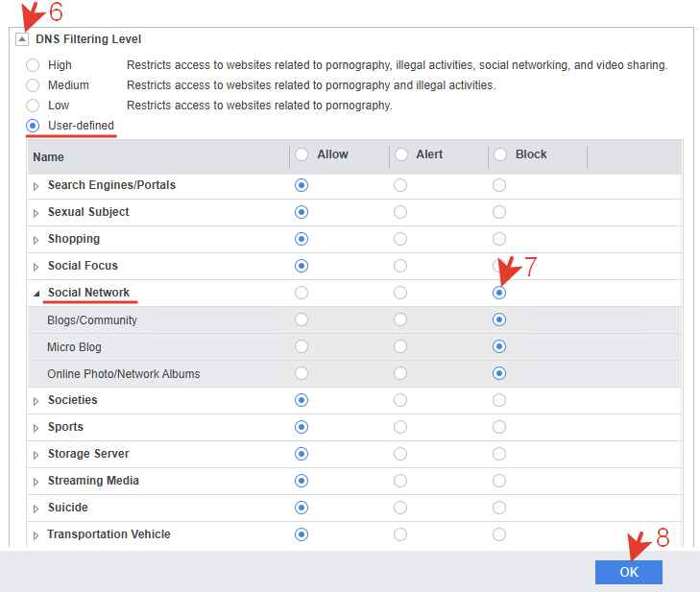The image size is (700, 592).
Task: Select the Medium filtering level
Action: point(33,85)
